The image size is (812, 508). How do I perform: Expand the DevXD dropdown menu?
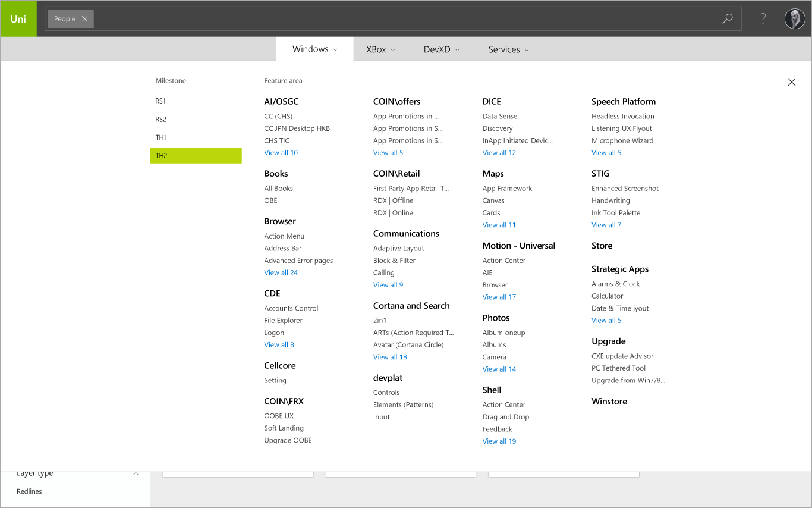(442, 49)
